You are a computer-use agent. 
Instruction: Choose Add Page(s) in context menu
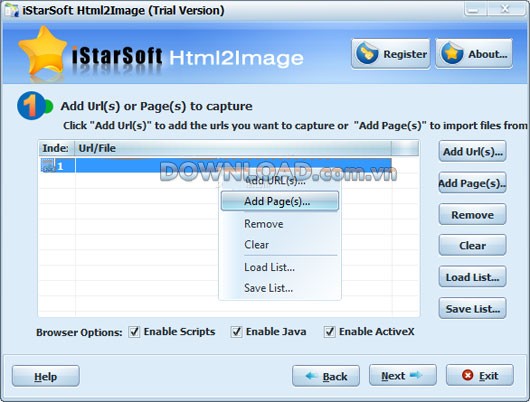tap(280, 202)
